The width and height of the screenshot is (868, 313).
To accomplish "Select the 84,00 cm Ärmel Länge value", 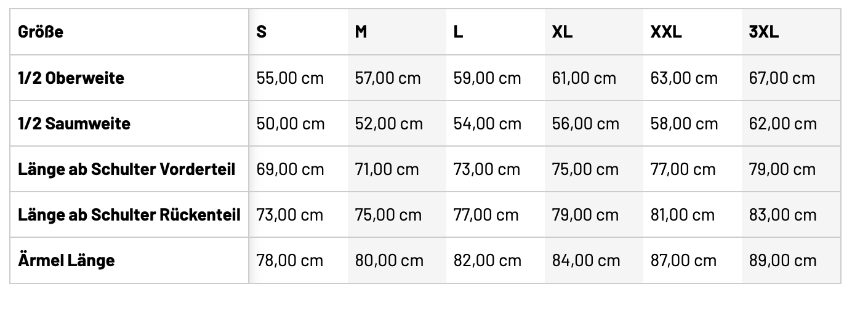I will click(586, 261).
